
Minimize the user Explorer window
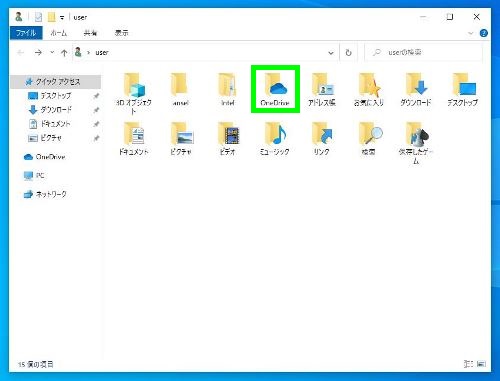[423, 17]
